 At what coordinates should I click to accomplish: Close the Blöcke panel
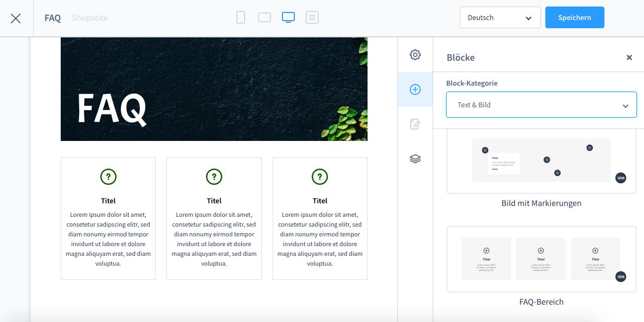click(x=629, y=57)
